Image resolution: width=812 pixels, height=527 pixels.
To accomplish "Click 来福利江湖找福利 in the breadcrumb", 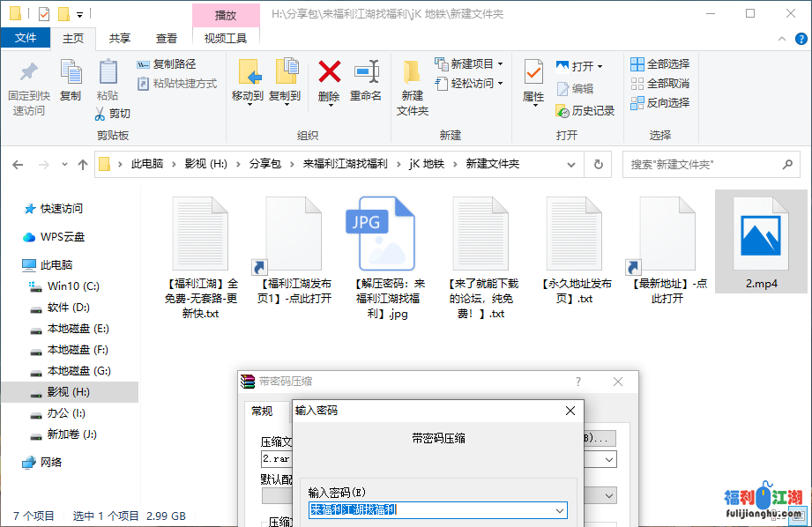I will (345, 164).
